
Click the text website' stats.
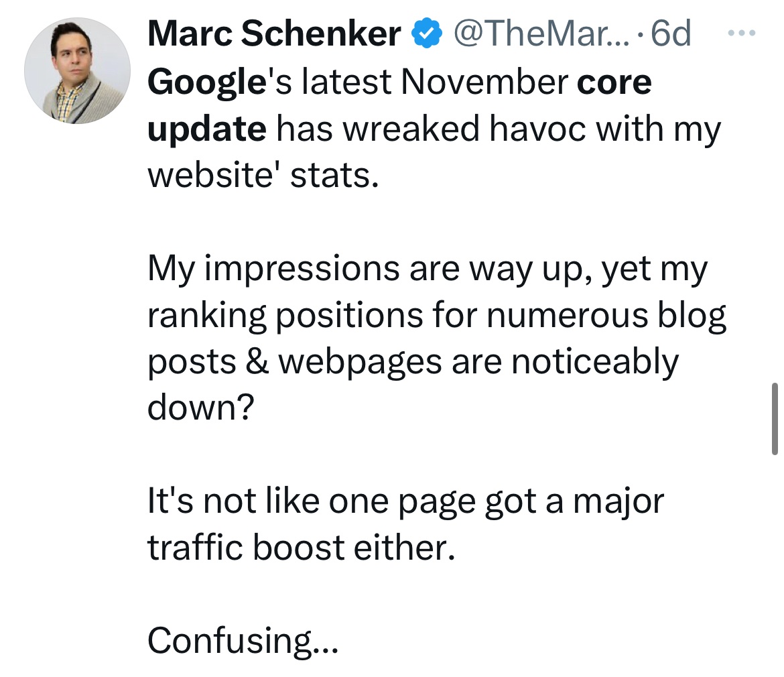point(258,175)
